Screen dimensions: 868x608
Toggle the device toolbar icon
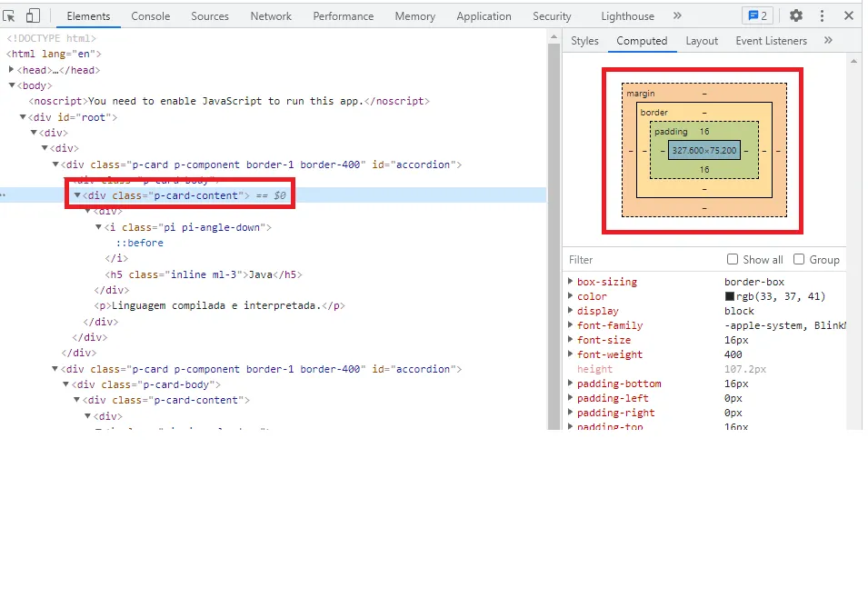(x=34, y=15)
